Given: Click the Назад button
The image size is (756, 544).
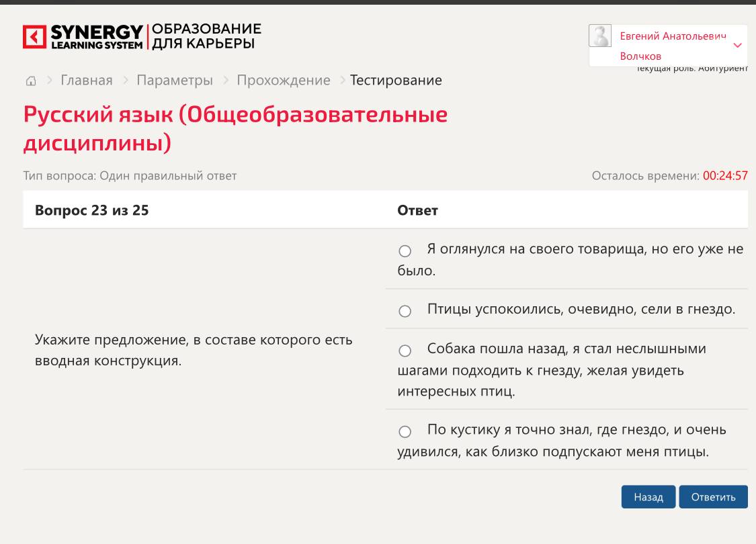Looking at the screenshot, I should 648,497.
